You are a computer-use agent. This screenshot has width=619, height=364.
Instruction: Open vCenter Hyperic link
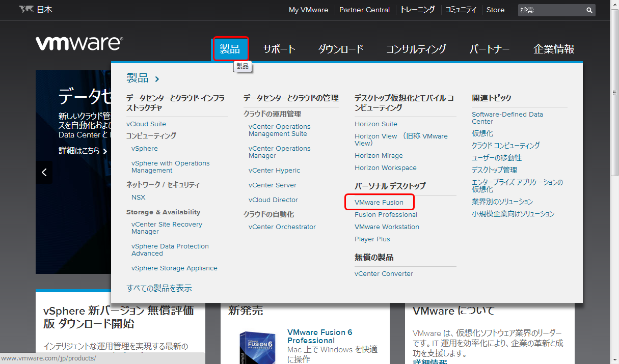(x=274, y=171)
